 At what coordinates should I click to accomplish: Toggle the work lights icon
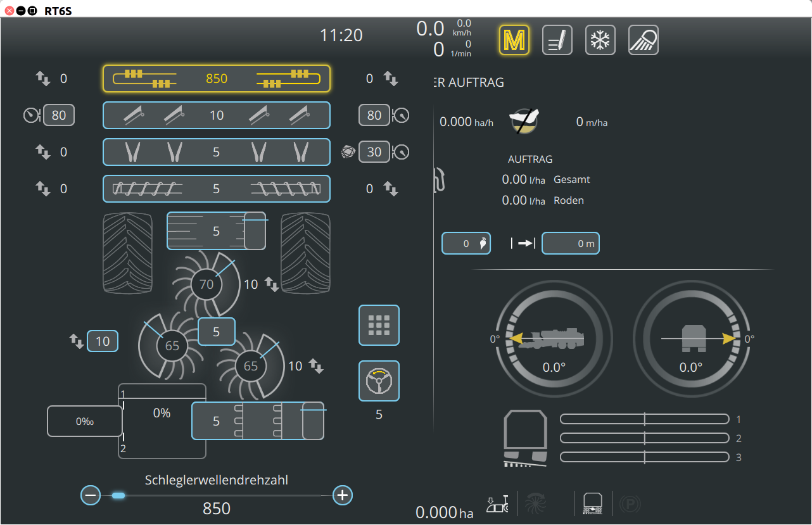click(643, 41)
